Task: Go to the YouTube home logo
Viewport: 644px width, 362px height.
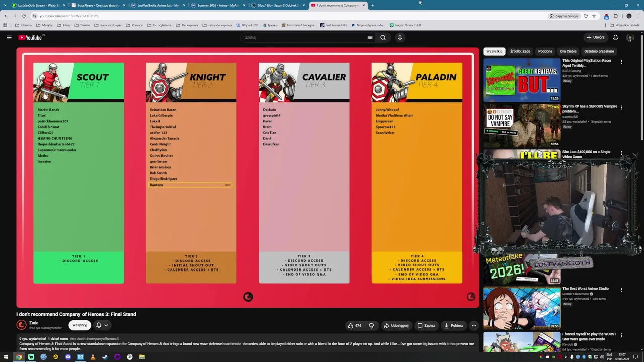Action: click(x=31, y=37)
